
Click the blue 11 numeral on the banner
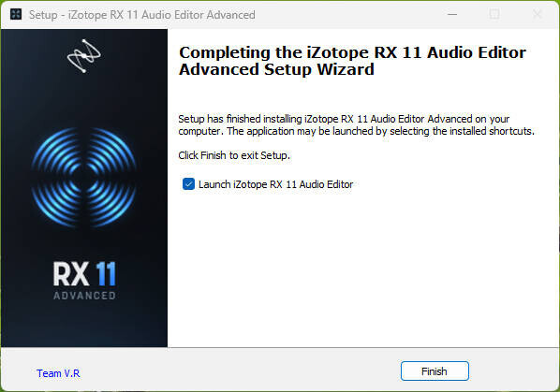click(x=106, y=274)
